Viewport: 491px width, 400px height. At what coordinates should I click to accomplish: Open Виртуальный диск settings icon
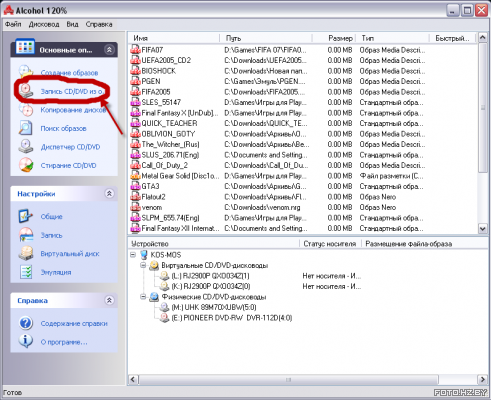(26, 253)
